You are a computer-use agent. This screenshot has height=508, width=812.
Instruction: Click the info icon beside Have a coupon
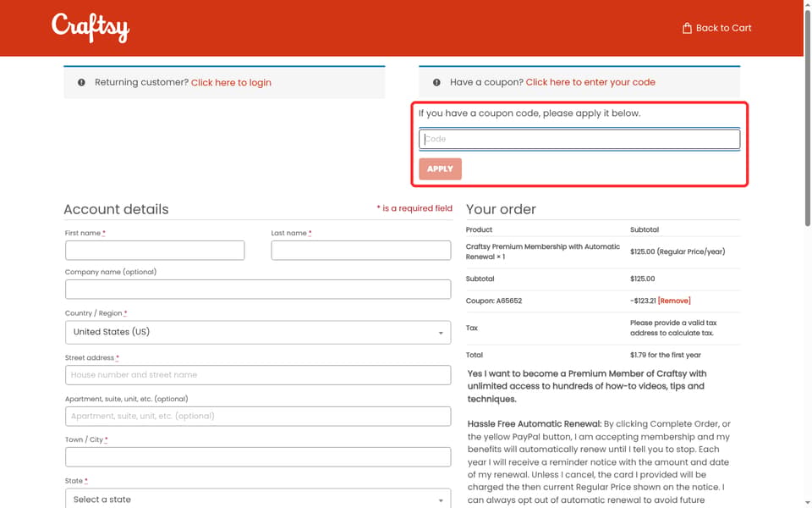[436, 82]
